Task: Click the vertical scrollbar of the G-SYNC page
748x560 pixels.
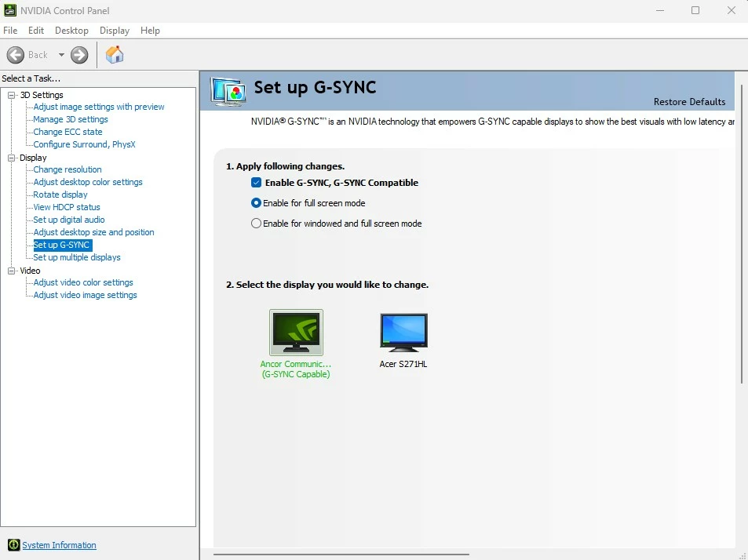Action: pyautogui.click(x=742, y=234)
